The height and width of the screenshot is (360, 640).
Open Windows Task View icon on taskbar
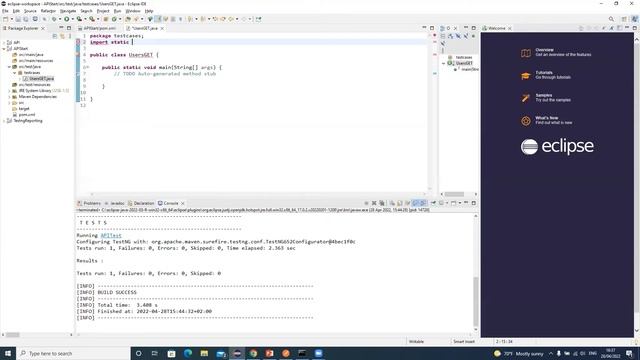(155, 353)
